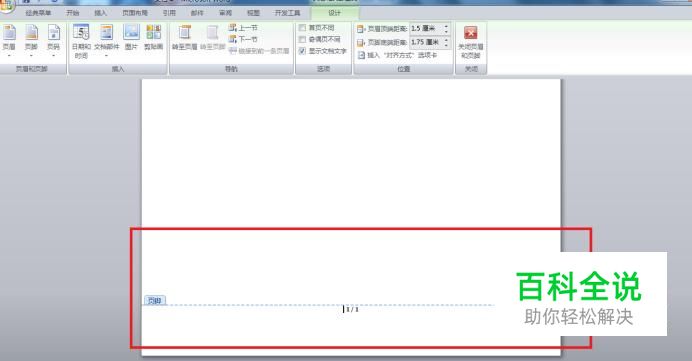Screen dimensions: 692x361
Task: Insert 剪贴画 (Clip Art)
Action: pyautogui.click(x=154, y=37)
